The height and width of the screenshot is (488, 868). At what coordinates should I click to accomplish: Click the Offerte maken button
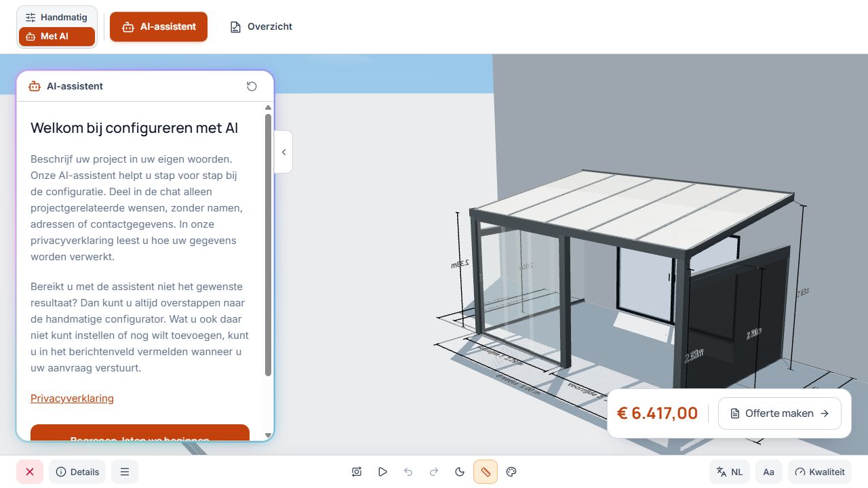pos(780,413)
